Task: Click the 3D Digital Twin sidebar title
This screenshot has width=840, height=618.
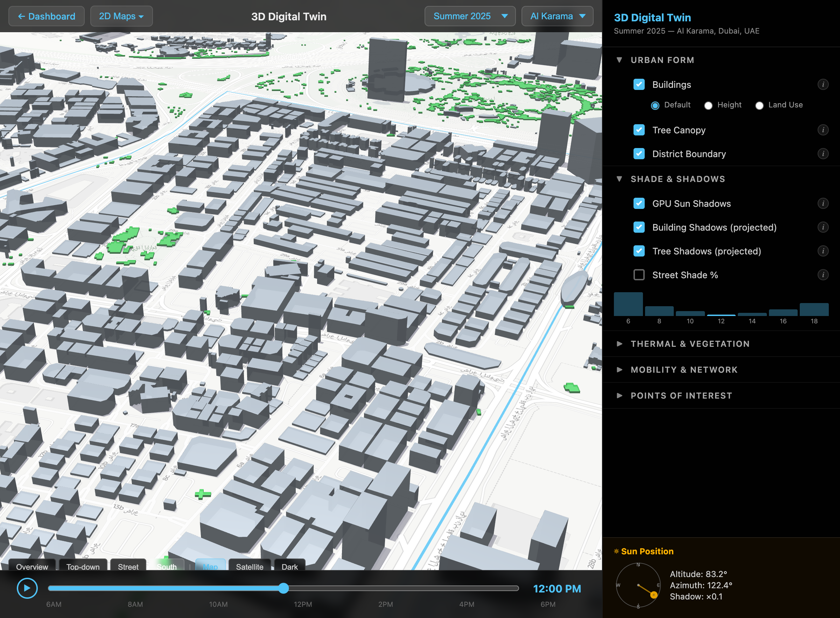Action: click(x=652, y=17)
